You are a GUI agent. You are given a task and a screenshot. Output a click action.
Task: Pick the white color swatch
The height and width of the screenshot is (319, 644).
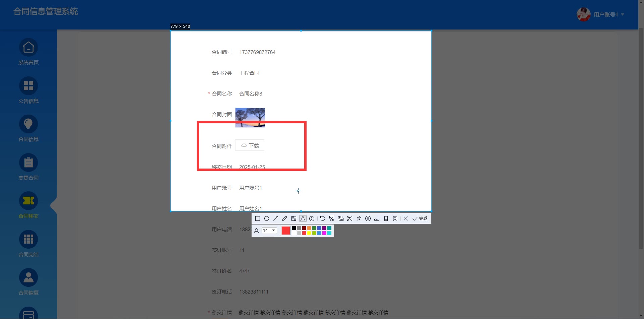[x=294, y=233]
